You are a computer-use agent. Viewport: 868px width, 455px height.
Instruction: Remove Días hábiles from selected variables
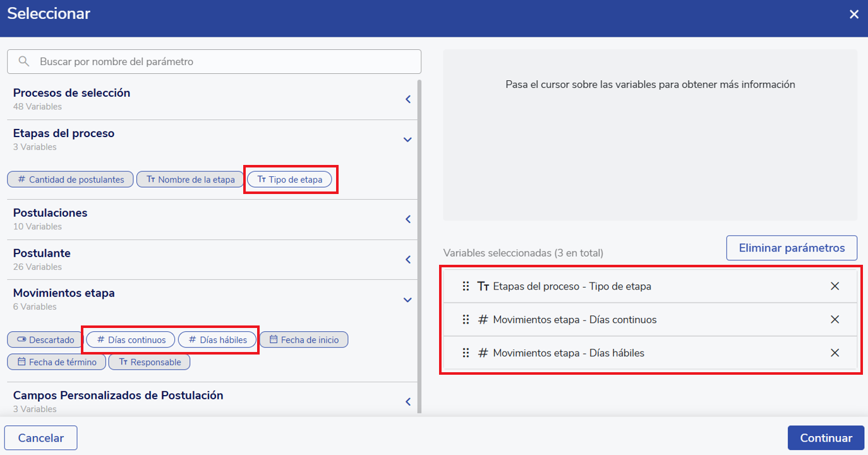tap(835, 353)
